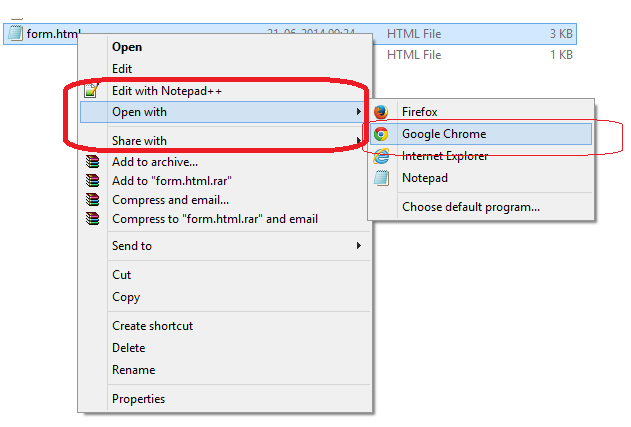Click the Notepad icon in submenu
631x427 pixels.
click(x=381, y=178)
